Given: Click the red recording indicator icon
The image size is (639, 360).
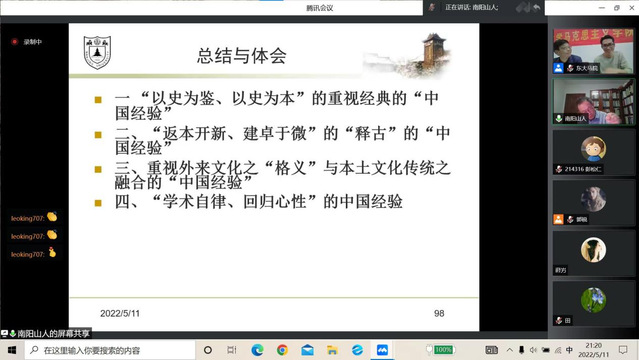Looking at the screenshot, I should pyautogui.click(x=15, y=42).
